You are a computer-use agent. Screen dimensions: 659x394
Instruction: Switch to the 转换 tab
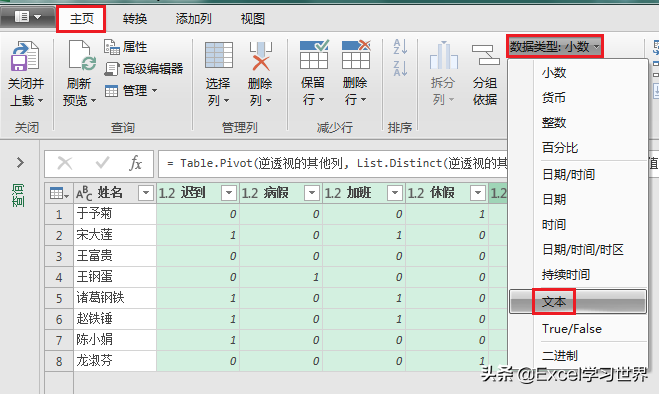click(135, 19)
